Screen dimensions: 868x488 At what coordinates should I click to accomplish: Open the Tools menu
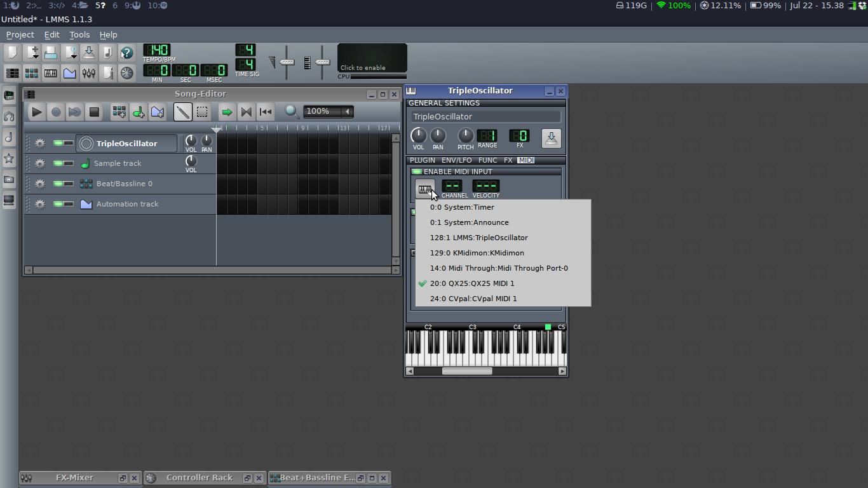coord(79,35)
